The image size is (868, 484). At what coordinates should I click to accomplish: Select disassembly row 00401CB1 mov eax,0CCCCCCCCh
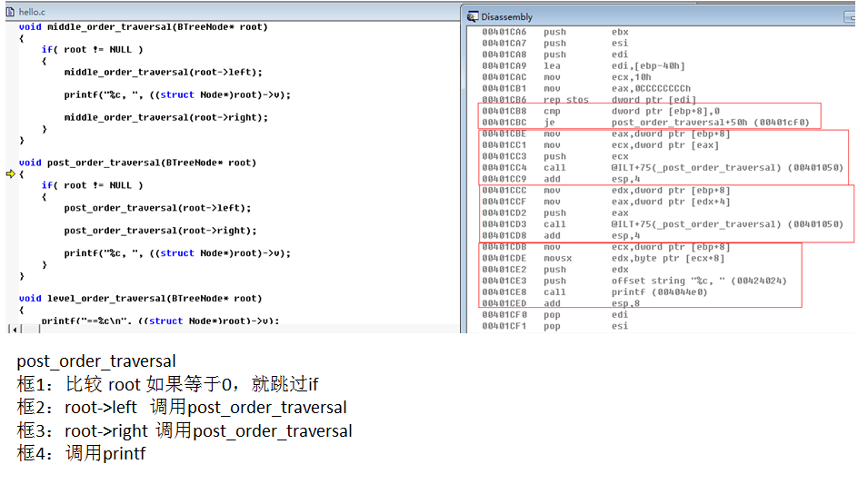[x=586, y=88]
